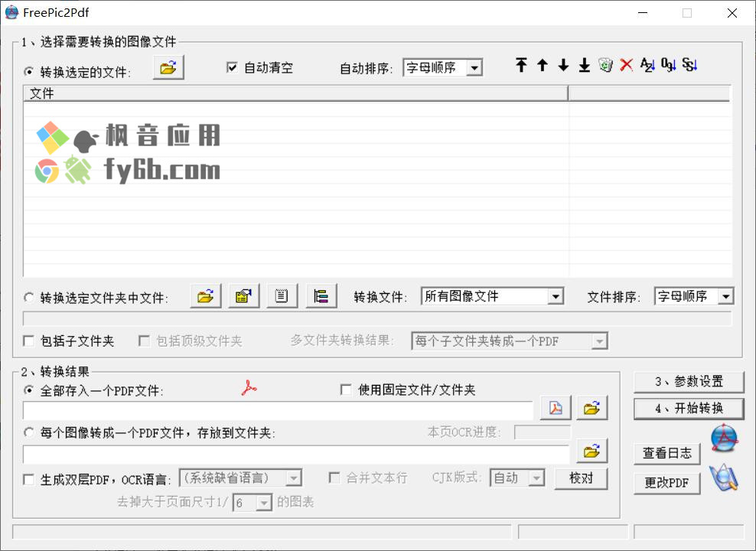Select 转换选定的文件 radio button
This screenshot has height=551, width=756.
point(29,72)
